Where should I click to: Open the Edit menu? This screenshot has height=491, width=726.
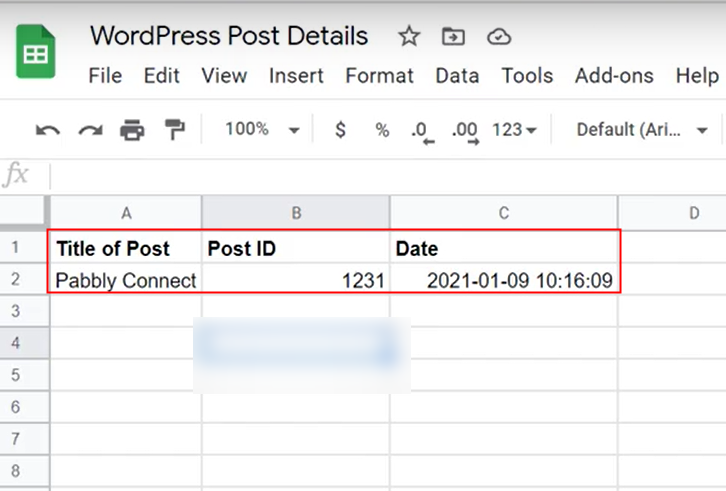[161, 76]
